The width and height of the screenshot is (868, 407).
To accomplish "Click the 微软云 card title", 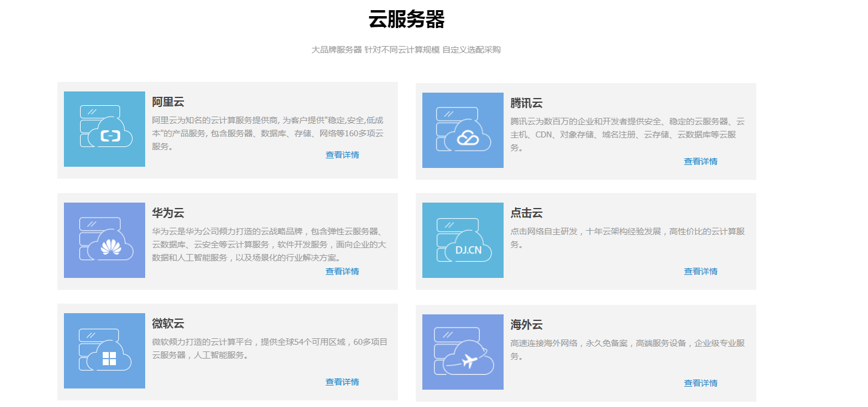I will click(x=168, y=324).
